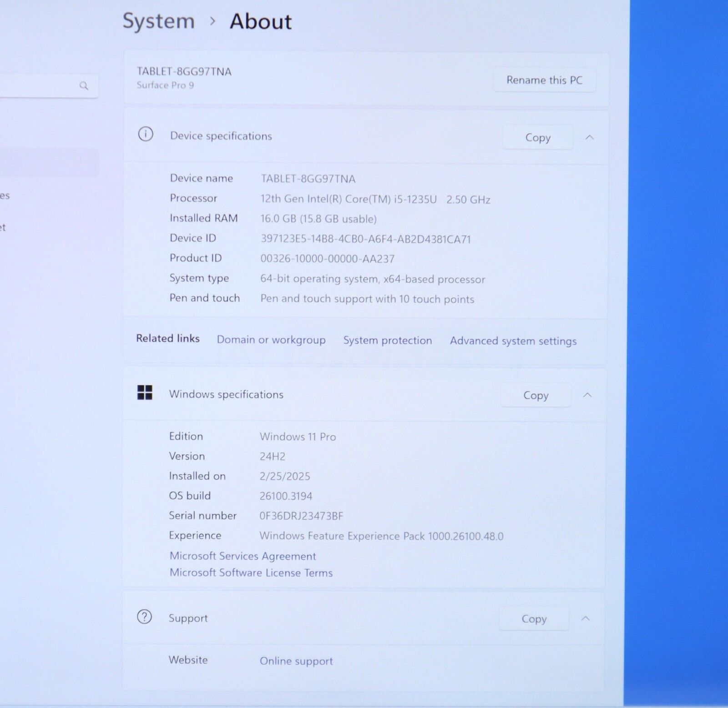Click the Installed on label

point(197,476)
